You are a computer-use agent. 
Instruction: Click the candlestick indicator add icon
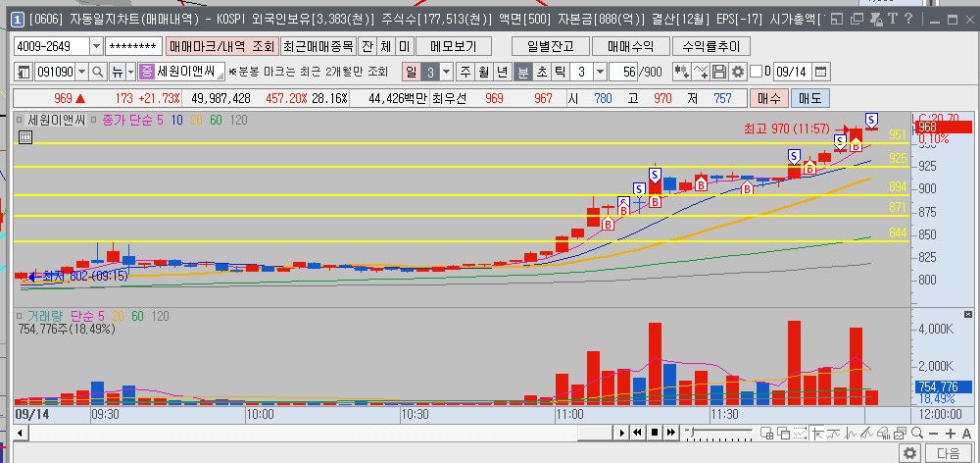681,72
